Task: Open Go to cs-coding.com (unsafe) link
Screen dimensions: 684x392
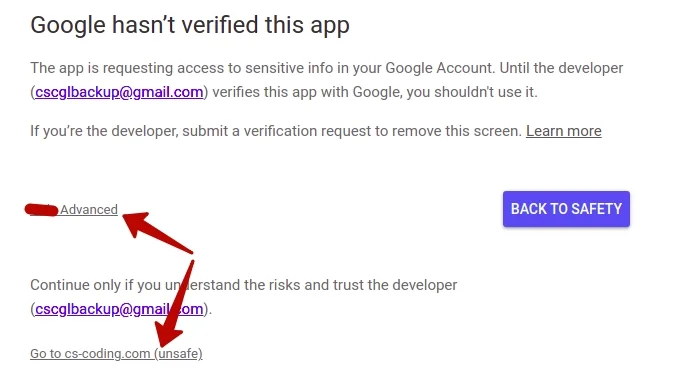Action: 116,353
